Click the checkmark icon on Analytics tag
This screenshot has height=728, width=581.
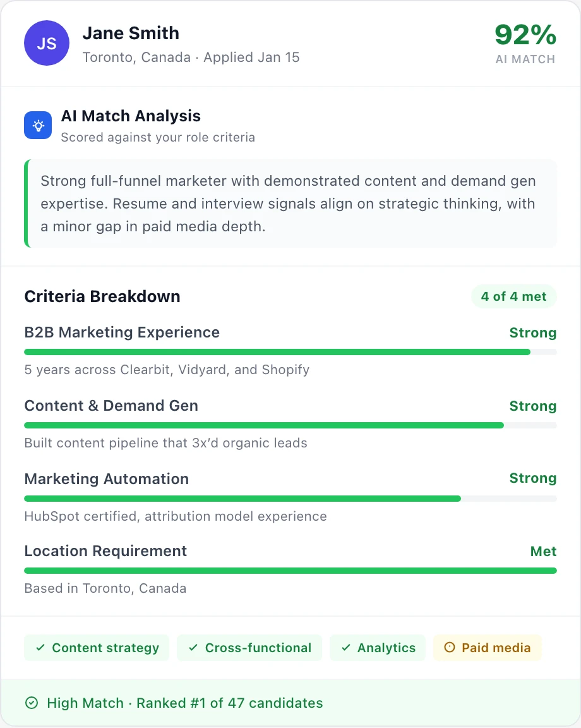[345, 648]
